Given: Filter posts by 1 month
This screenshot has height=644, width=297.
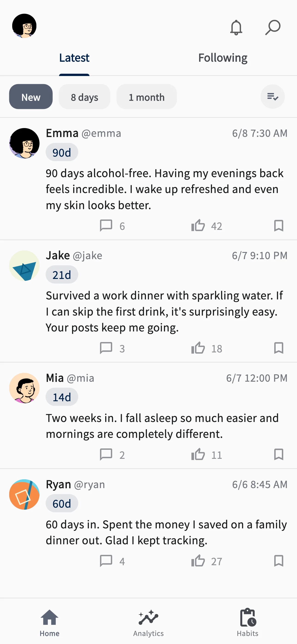Looking at the screenshot, I should (146, 97).
